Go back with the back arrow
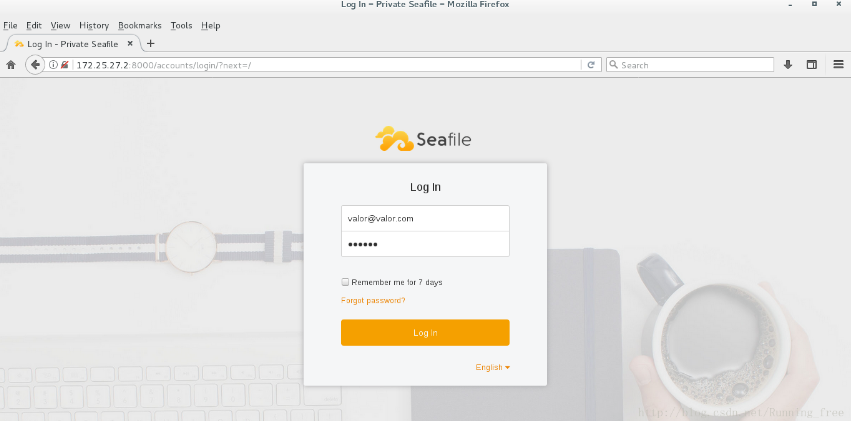 (x=36, y=65)
